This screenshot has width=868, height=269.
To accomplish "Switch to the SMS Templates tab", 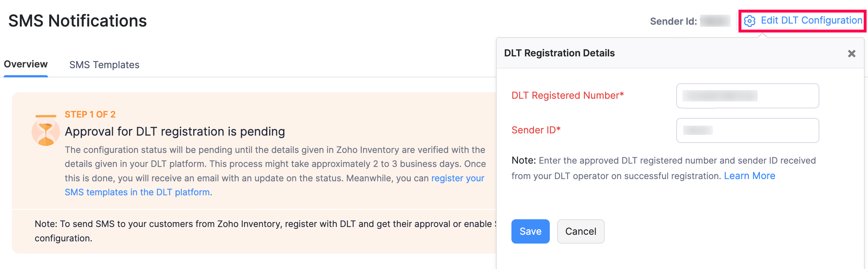I will coord(104,65).
